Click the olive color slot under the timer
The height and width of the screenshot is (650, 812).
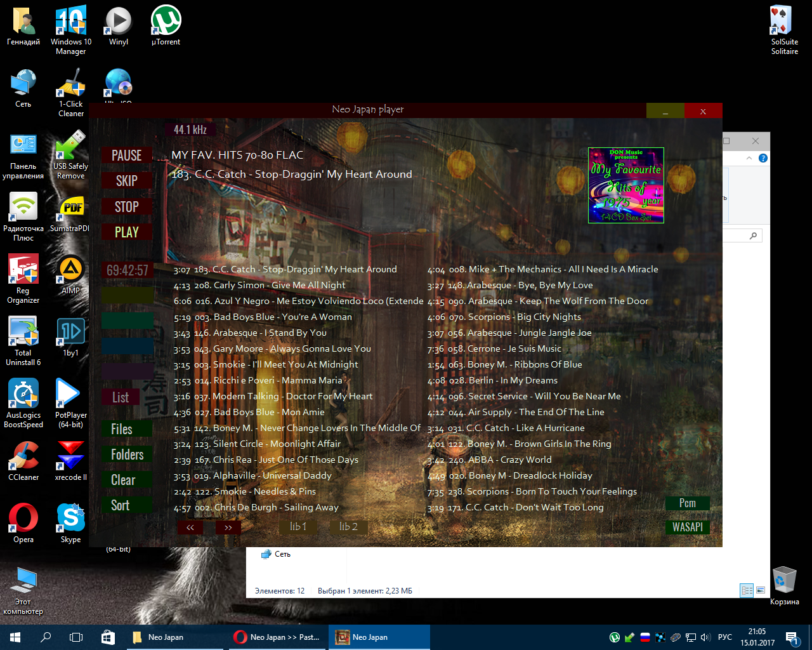point(128,295)
